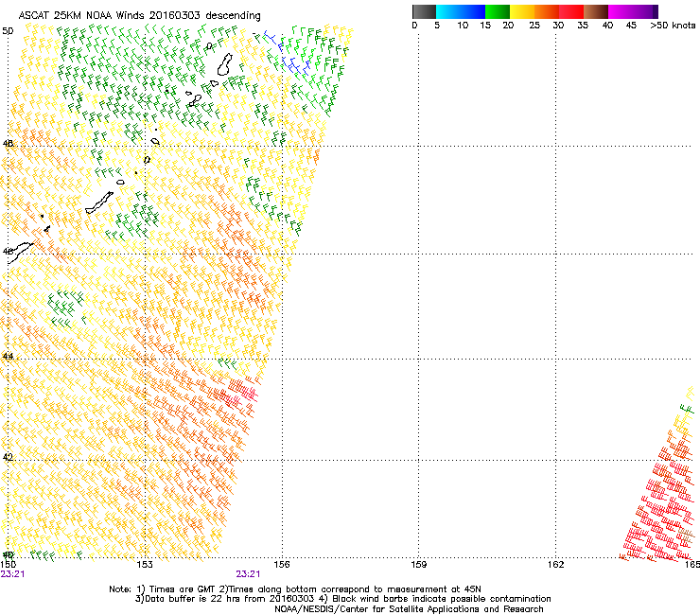
Task: Click the '15' label under the color bar
Action: [x=485, y=25]
